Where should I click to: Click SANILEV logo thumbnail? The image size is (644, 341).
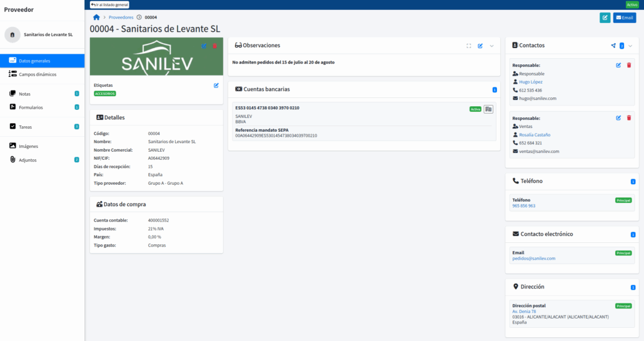(x=156, y=57)
